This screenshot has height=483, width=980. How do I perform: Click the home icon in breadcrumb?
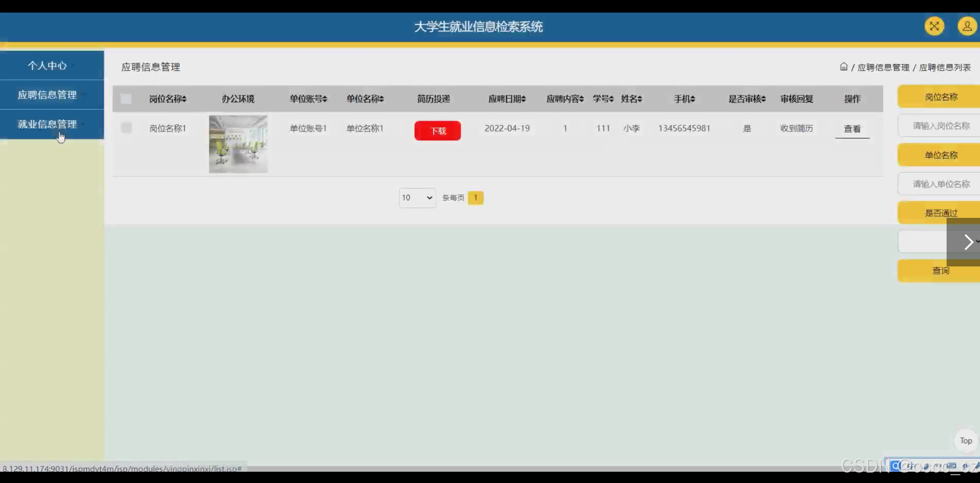pyautogui.click(x=843, y=67)
